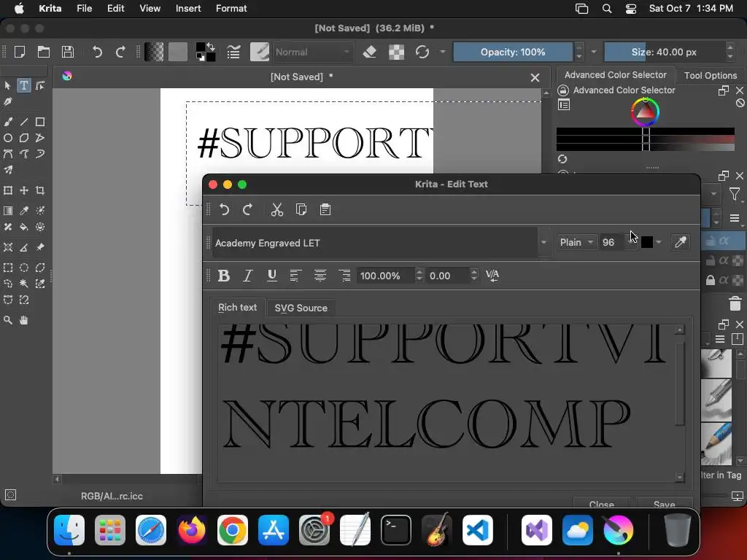The height and width of the screenshot is (560, 747).
Task: Select the SVG Text tool in toolbox
Action: coord(24,85)
